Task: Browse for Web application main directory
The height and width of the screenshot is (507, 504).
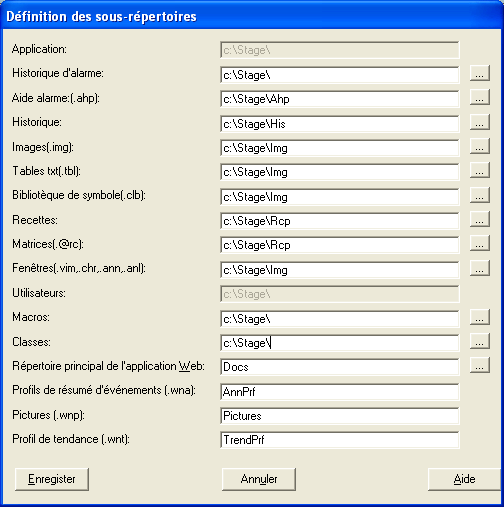Action: coord(480,365)
